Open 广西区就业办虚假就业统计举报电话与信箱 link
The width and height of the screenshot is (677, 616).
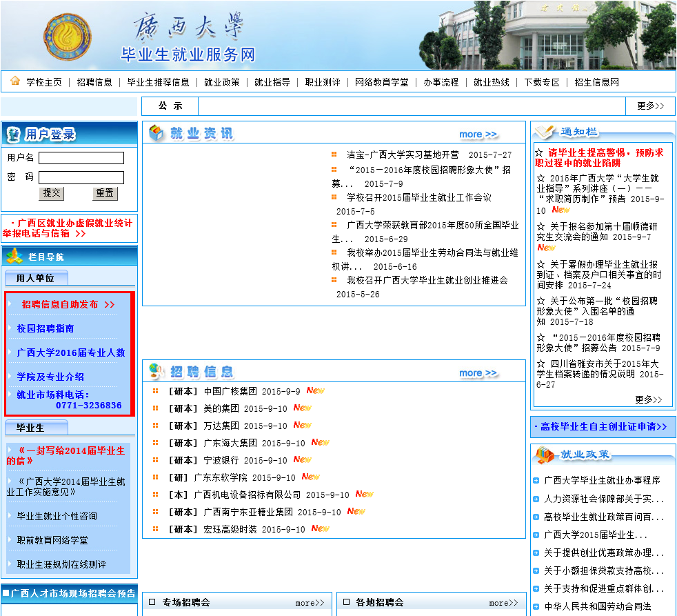[68, 228]
